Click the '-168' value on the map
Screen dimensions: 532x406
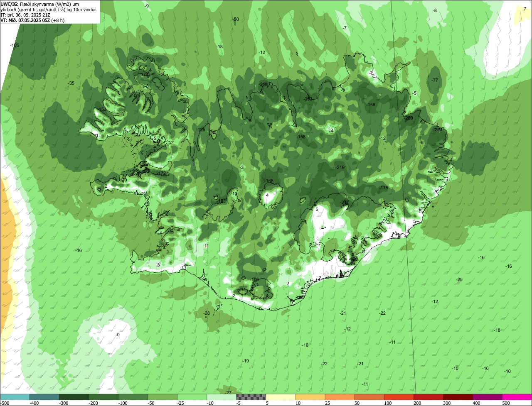point(269,181)
